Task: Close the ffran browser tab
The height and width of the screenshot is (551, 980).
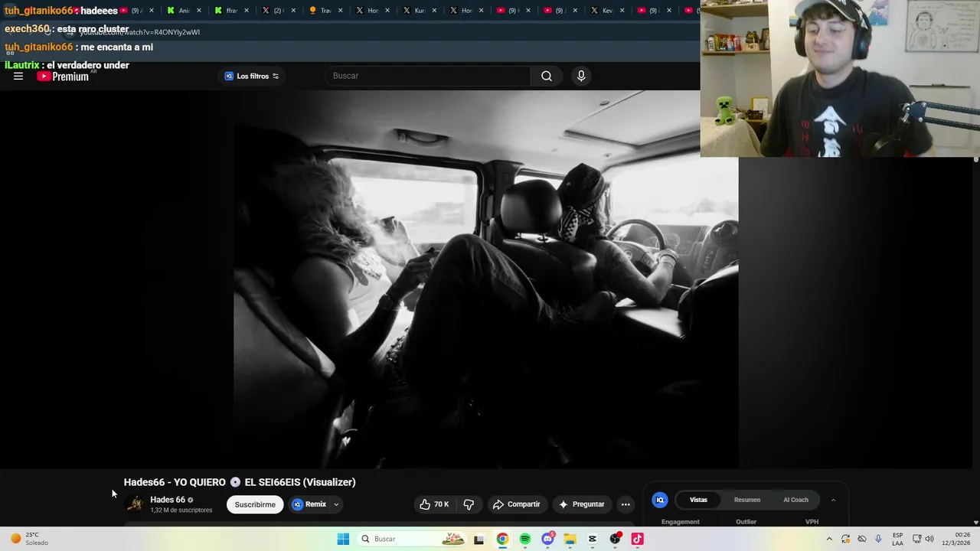Action: [x=246, y=11]
